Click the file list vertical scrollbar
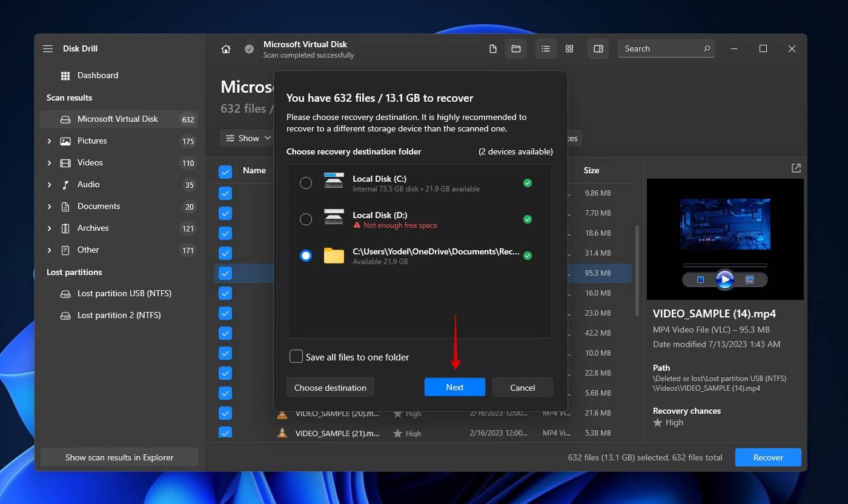Image resolution: width=848 pixels, height=504 pixels. (636, 271)
